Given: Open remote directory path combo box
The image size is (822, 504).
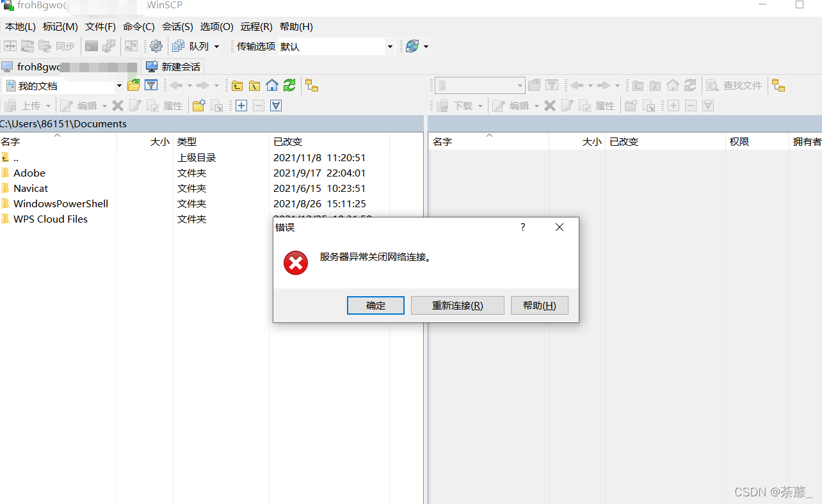Looking at the screenshot, I should coord(479,86).
